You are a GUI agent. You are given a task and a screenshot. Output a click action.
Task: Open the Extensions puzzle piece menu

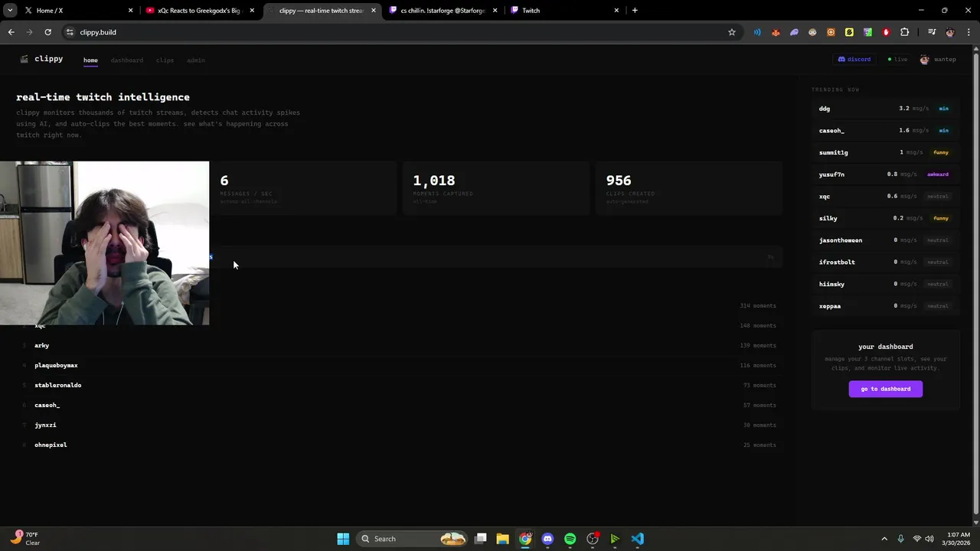904,32
